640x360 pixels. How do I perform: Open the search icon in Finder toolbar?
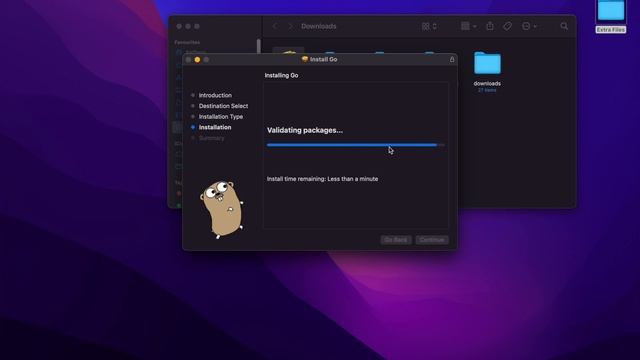pos(564,26)
